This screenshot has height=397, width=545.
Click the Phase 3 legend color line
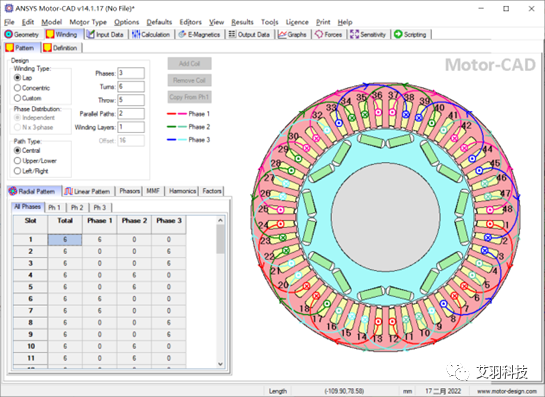click(x=177, y=140)
